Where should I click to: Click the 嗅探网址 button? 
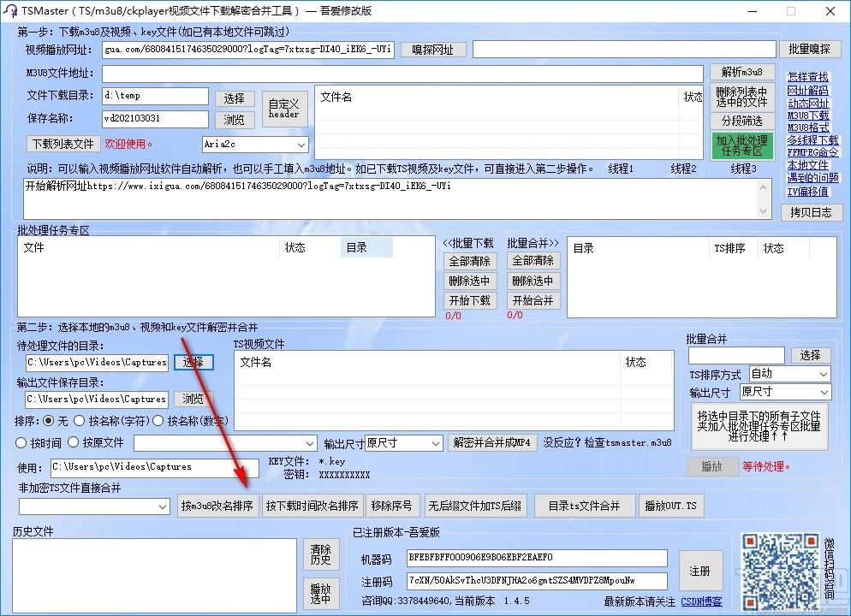tap(432, 50)
